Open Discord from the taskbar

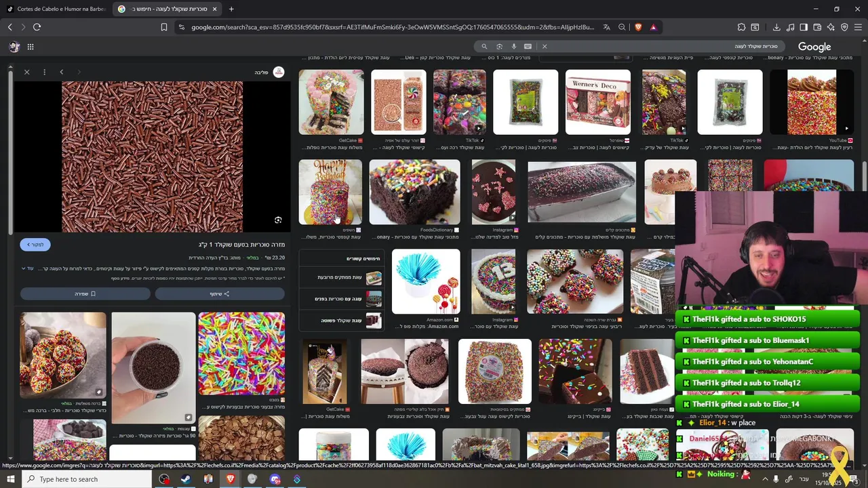pos(275,479)
